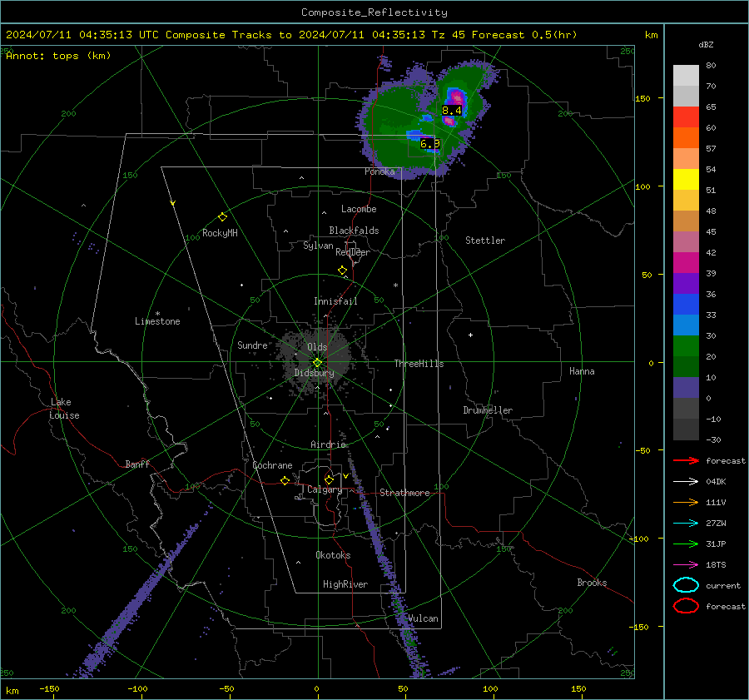The height and width of the screenshot is (700, 749).
Task: Click the ThreeHills city label
Action: 419,364
